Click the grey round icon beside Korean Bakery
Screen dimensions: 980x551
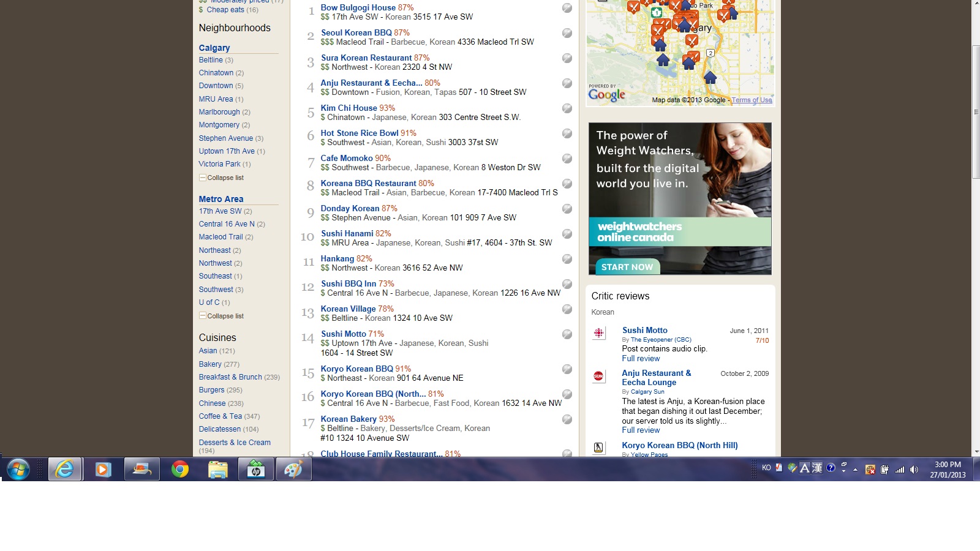tap(567, 419)
